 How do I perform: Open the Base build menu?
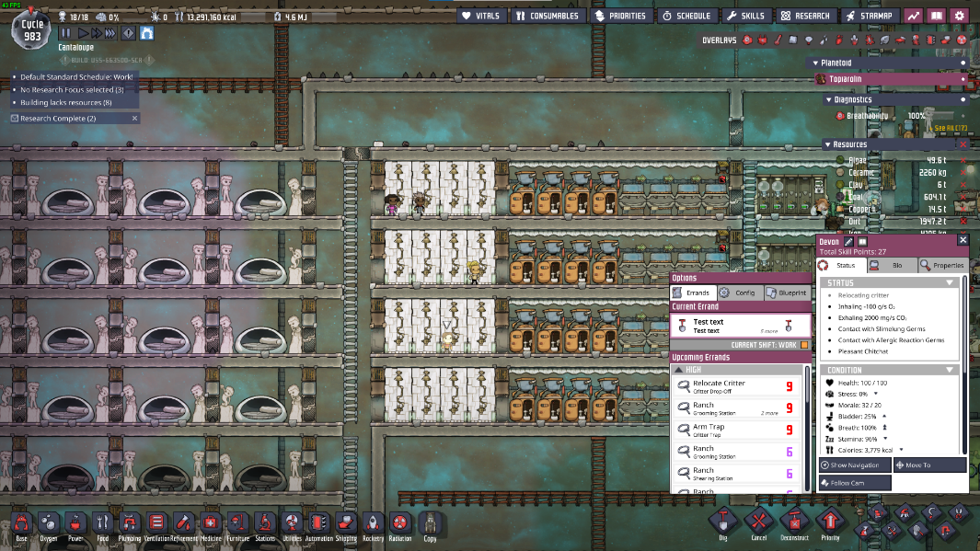[x=21, y=522]
